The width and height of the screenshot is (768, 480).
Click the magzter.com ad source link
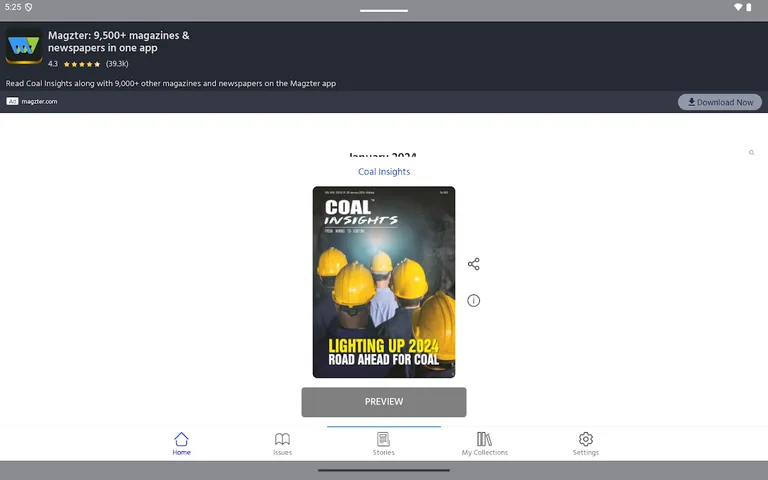point(39,101)
